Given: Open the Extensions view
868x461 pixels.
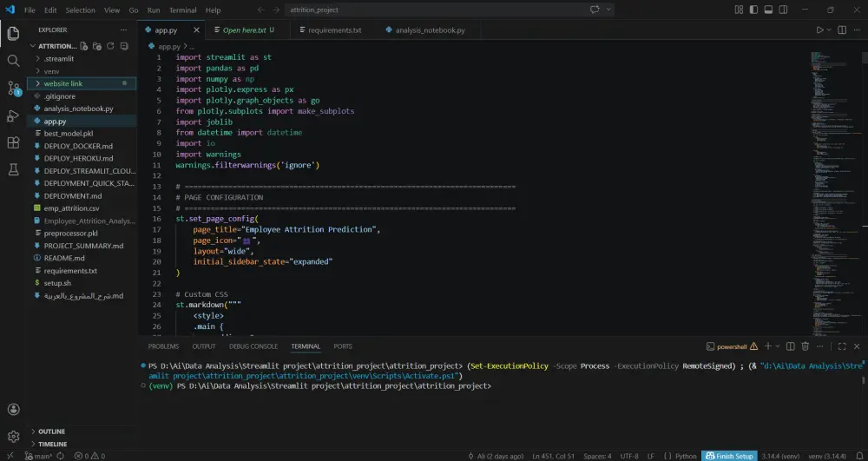Looking at the screenshot, I should [13, 142].
